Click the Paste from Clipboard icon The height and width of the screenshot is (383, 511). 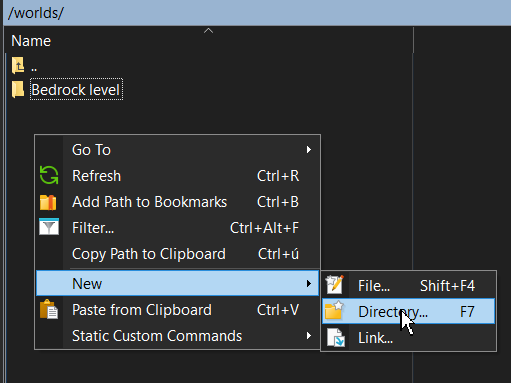pyautogui.click(x=49, y=309)
